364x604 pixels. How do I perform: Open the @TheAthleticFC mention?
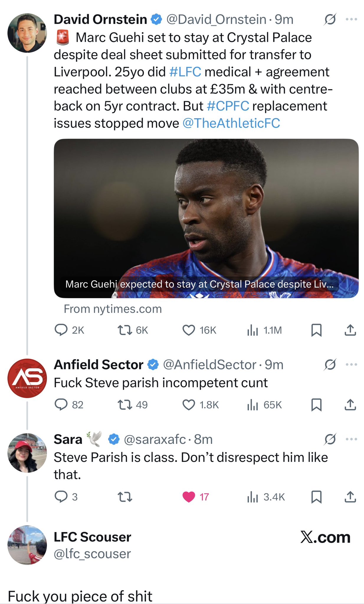click(x=231, y=123)
